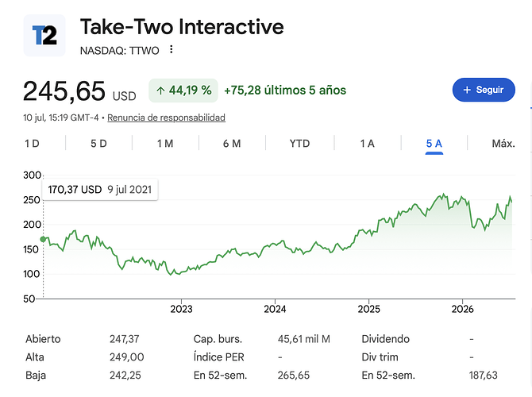Open the three-dot menu next to TTWO
The height and width of the screenshot is (397, 532).
click(172, 49)
